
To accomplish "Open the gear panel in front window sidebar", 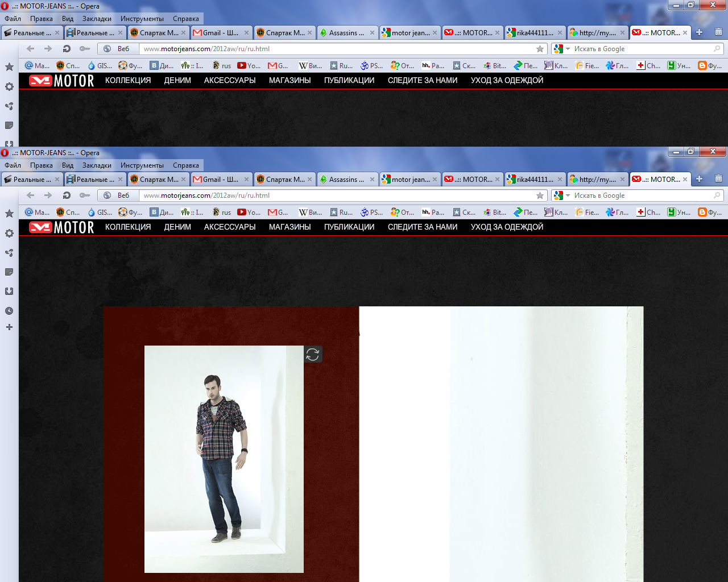I will (9, 233).
